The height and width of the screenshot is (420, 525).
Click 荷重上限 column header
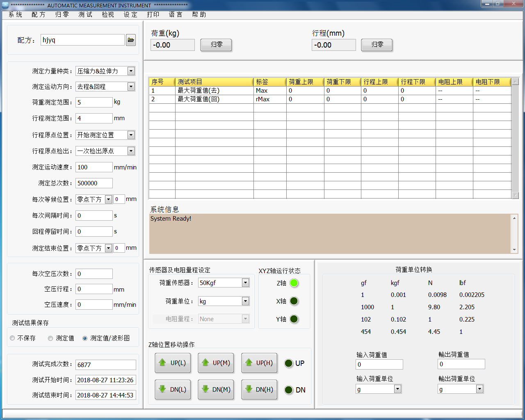(305, 82)
